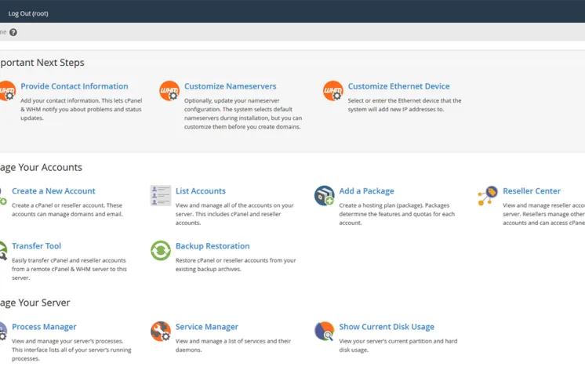This screenshot has width=585, height=392.
Task: Click the help question mark icon
Action: click(x=13, y=32)
